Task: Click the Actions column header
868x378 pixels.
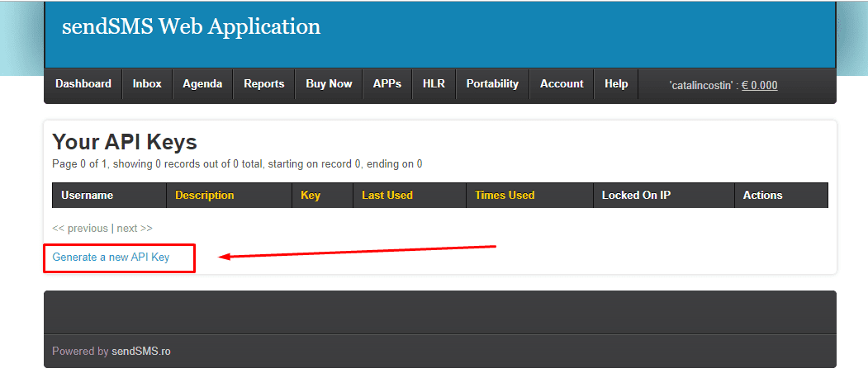Action: [763, 196]
